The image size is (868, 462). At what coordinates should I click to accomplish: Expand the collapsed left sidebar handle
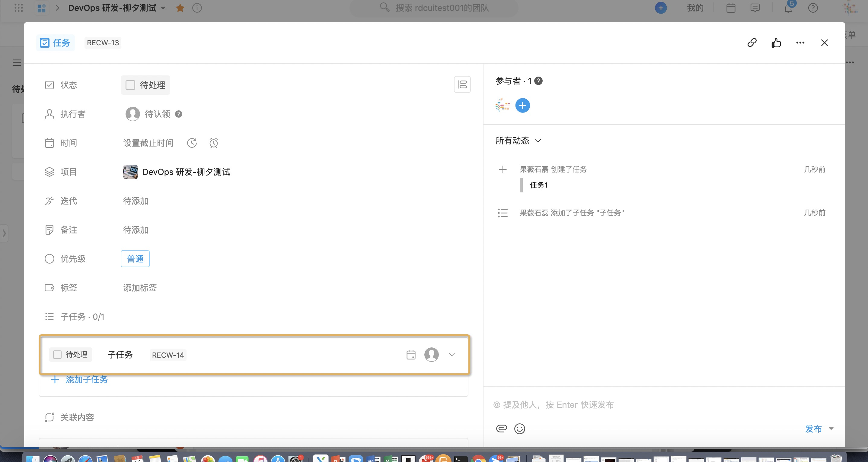(x=4, y=233)
